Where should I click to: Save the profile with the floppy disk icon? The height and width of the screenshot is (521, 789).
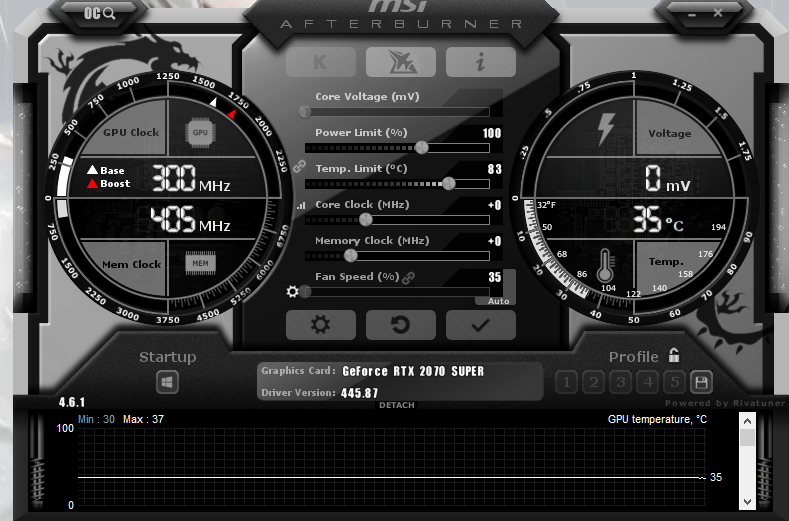pos(701,383)
